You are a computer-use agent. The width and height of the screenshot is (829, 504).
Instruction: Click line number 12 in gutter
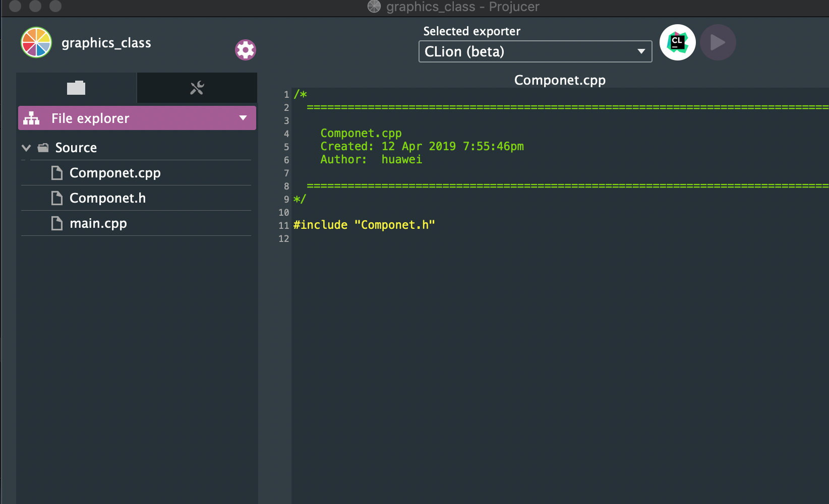pos(284,238)
